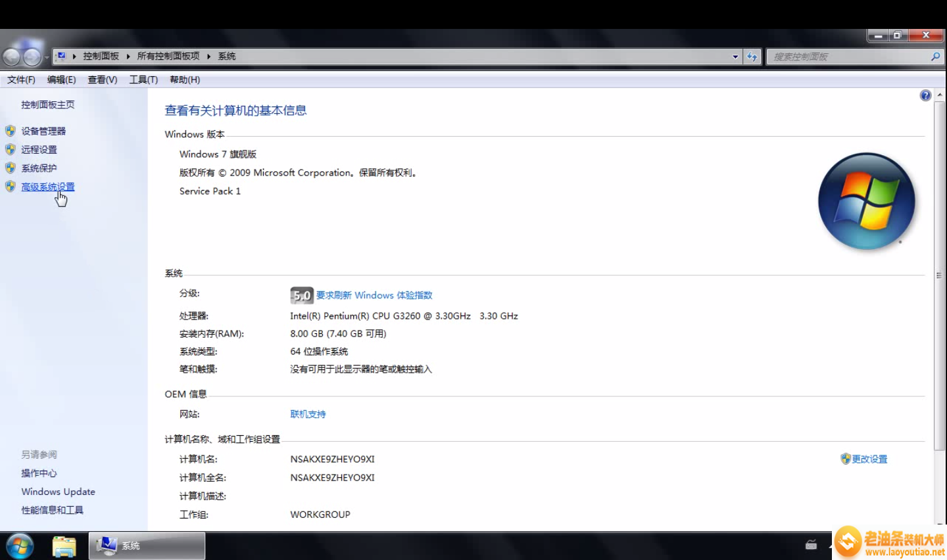
Task: Click the vertical scrollbar up arrow
Action: coord(939,95)
